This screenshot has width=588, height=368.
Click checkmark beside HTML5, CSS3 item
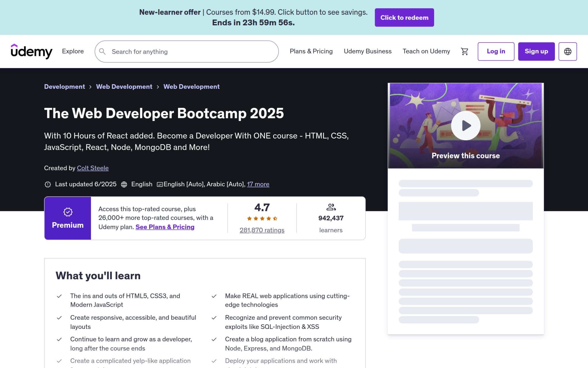point(59,296)
